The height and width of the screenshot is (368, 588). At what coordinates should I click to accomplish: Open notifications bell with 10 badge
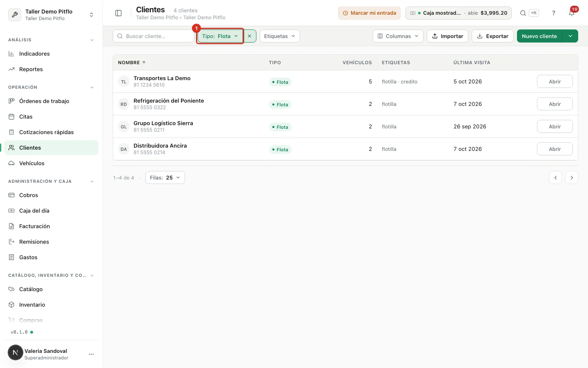click(572, 13)
